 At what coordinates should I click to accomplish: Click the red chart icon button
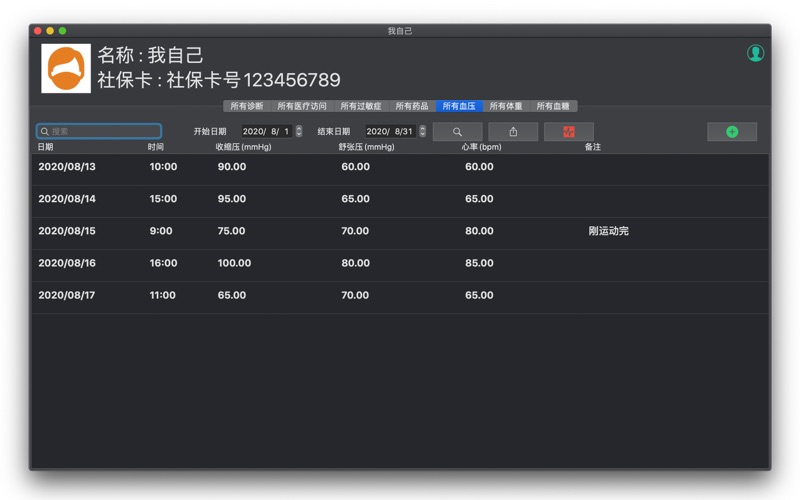(x=569, y=132)
